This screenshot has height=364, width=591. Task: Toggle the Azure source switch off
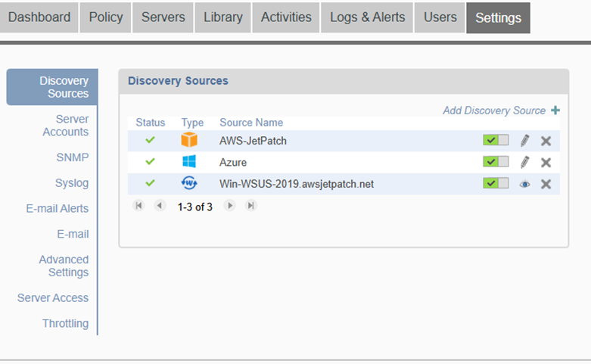pos(496,162)
